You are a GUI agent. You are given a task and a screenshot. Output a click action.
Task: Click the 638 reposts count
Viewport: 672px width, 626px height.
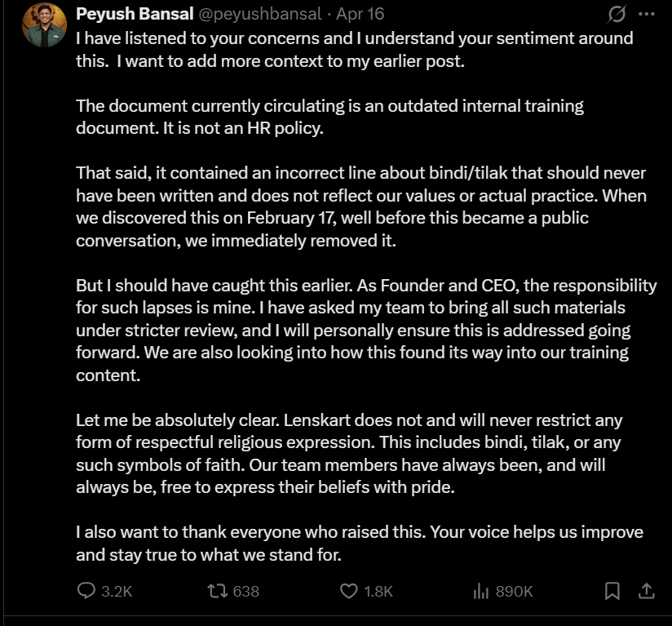tap(246, 591)
